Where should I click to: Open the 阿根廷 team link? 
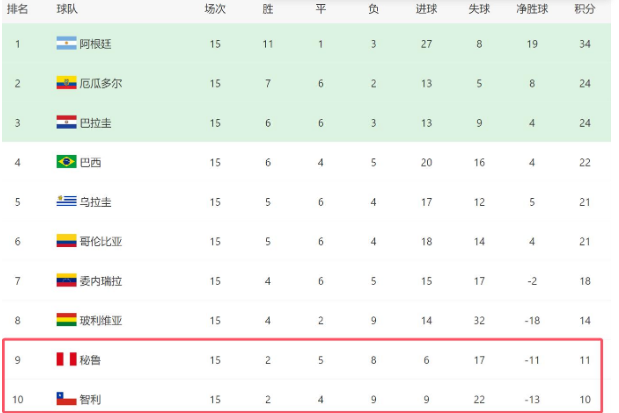(96, 44)
